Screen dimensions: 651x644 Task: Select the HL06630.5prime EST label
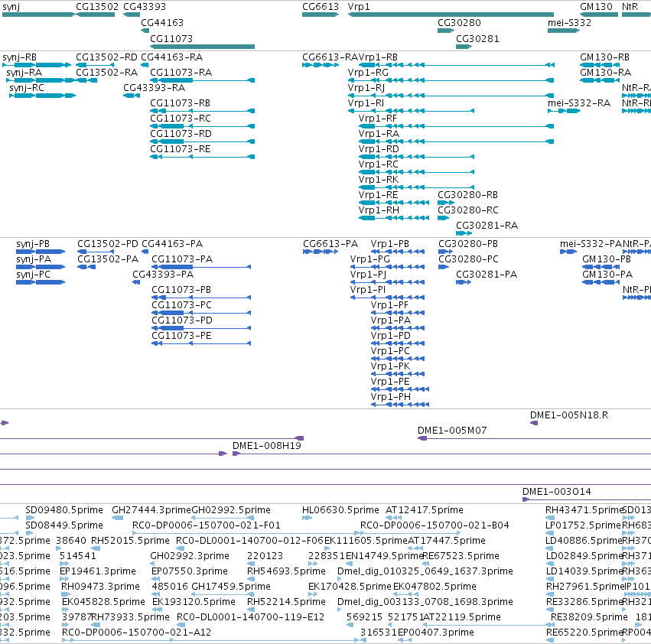pyautogui.click(x=340, y=510)
